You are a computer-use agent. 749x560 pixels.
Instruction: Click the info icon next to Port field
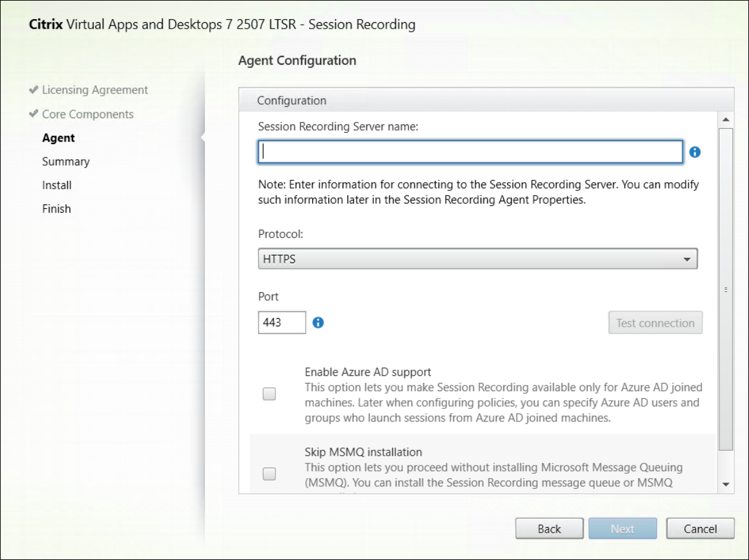click(x=318, y=323)
